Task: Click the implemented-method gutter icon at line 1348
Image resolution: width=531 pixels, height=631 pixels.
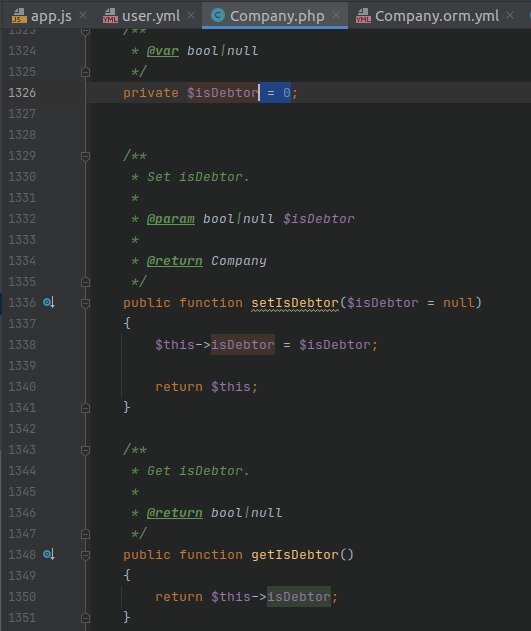Action: click(x=49, y=554)
